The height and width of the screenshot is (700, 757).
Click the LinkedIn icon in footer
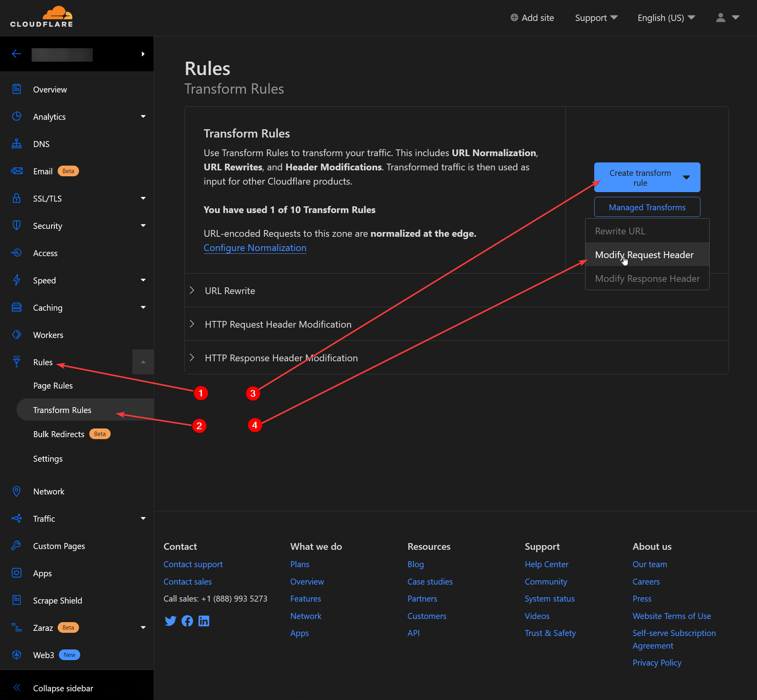pos(204,621)
